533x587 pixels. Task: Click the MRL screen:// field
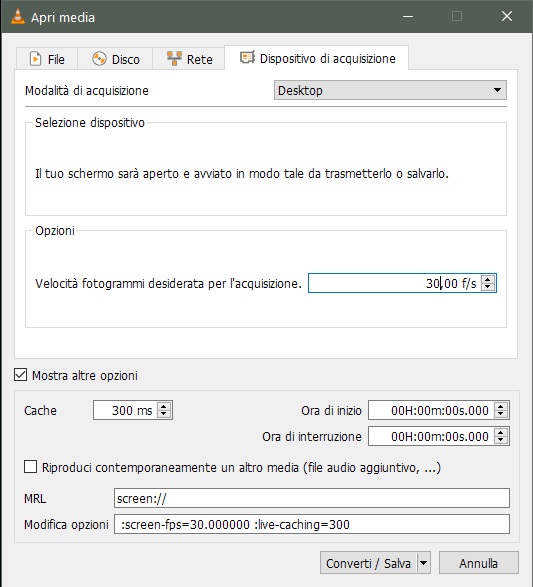pyautogui.click(x=311, y=498)
